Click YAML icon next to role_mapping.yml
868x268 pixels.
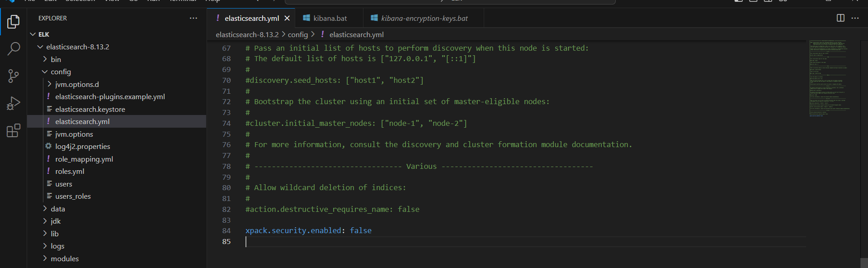click(48, 159)
